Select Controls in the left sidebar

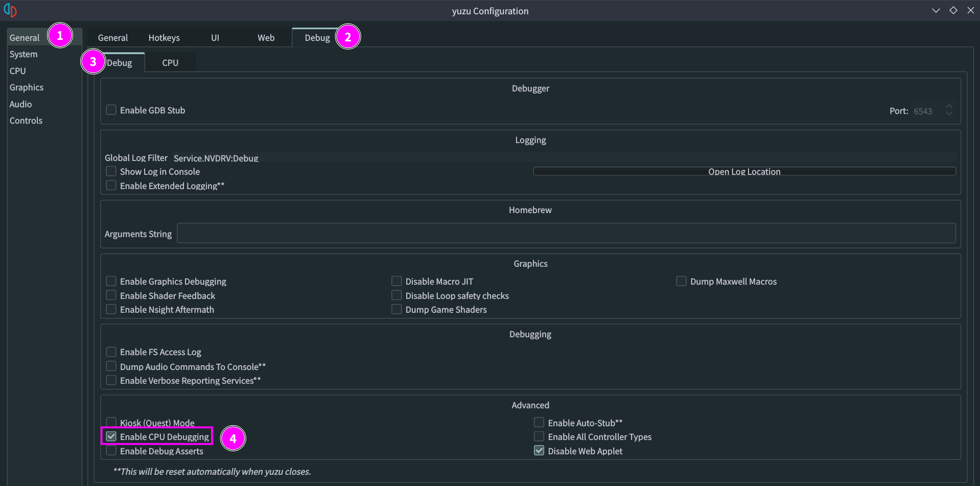(26, 121)
